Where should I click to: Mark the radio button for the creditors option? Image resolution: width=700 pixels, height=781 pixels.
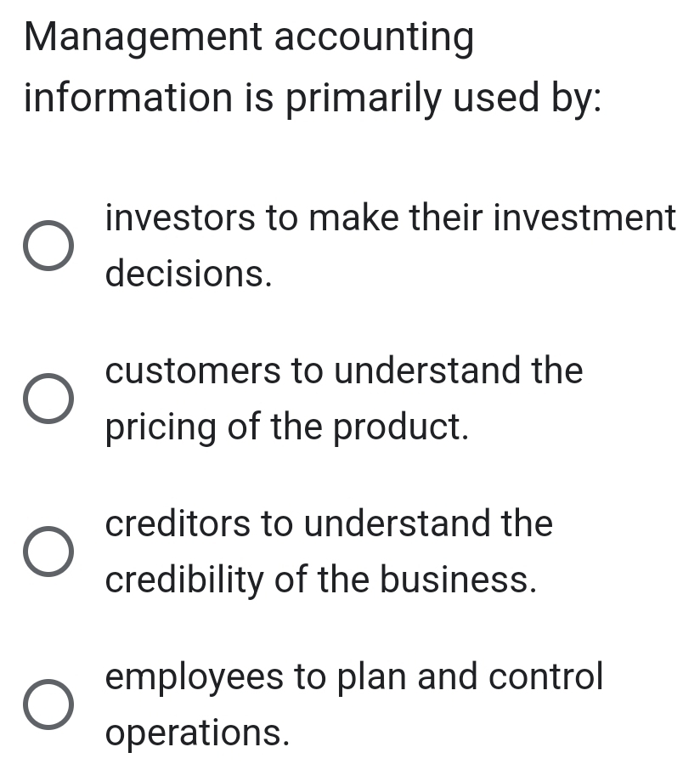(x=48, y=552)
